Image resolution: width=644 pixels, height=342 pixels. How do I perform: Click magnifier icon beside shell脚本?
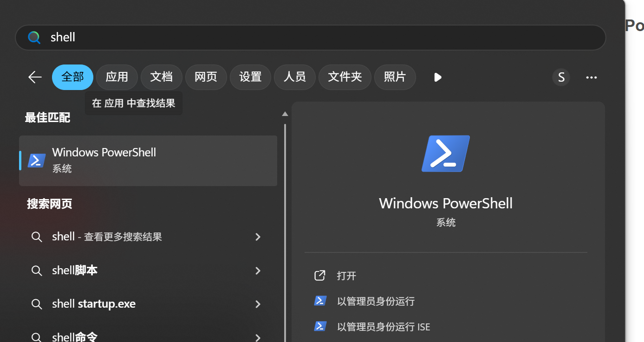point(37,271)
